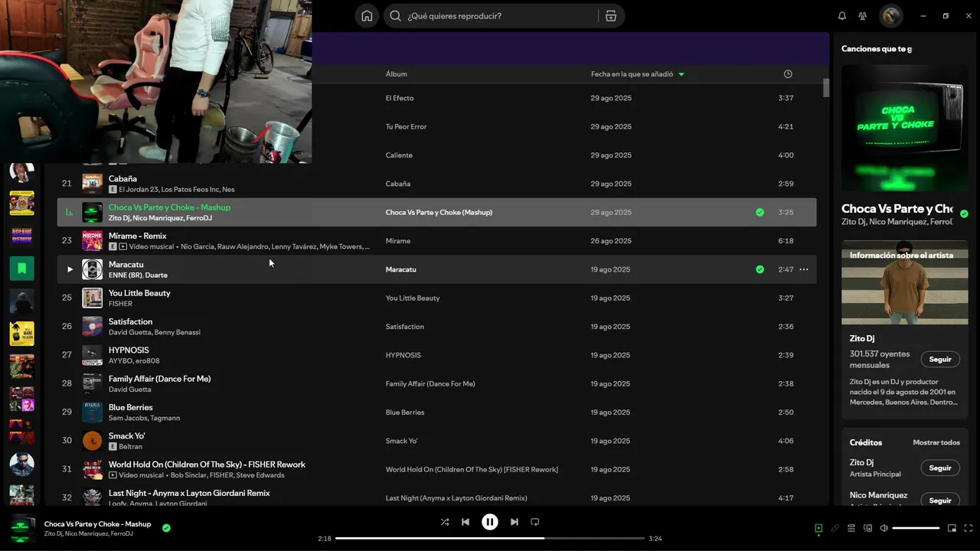This screenshot has height=551, width=980.
Task: Open the playback queue icon
Action: coord(851,528)
